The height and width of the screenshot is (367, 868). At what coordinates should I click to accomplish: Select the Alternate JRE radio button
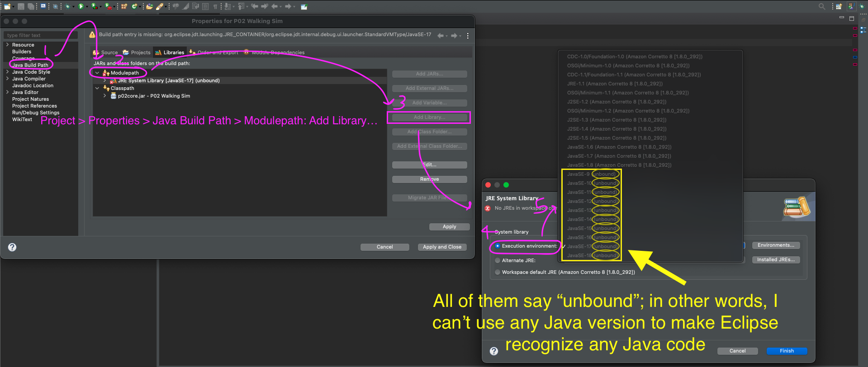498,260
